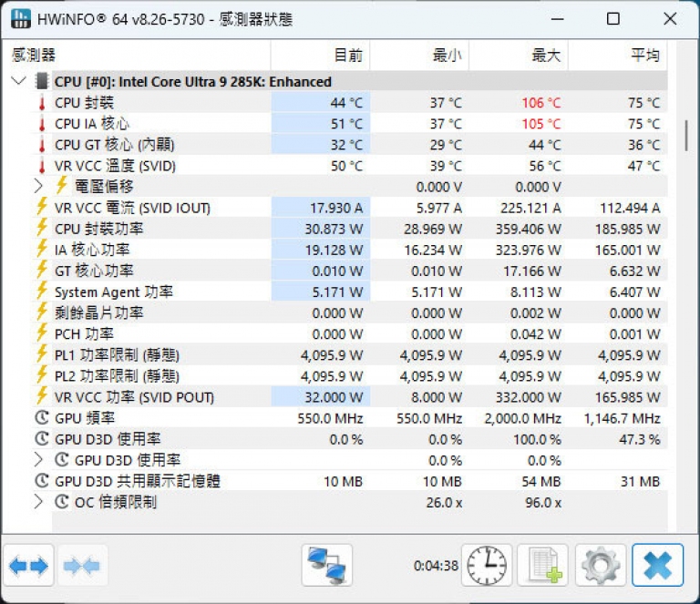700x604 pixels.
Task: Click the red 106 °C maximum value
Action: (x=541, y=103)
